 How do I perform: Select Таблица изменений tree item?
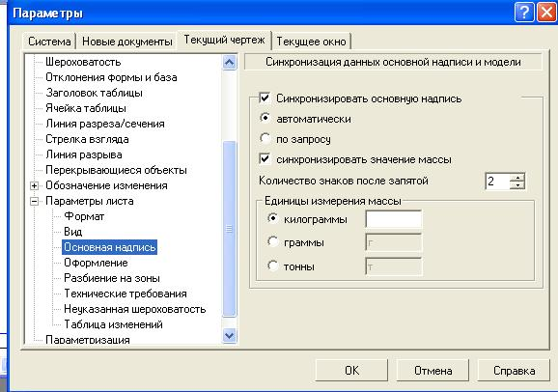coord(113,324)
